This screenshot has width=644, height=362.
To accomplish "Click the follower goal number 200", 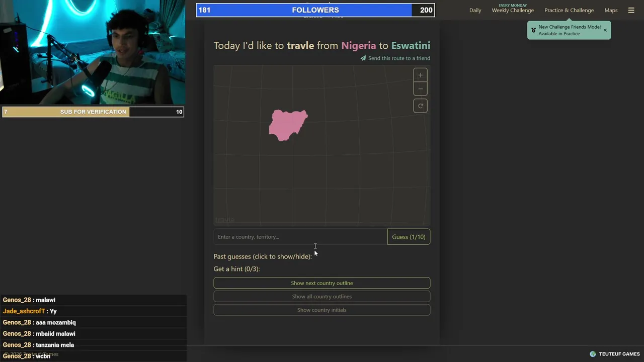I will 426,10.
